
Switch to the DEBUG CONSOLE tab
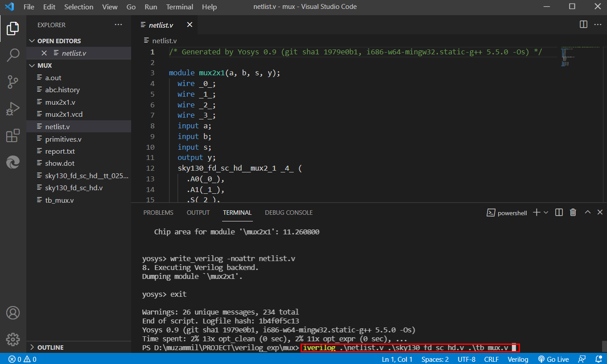(x=289, y=213)
